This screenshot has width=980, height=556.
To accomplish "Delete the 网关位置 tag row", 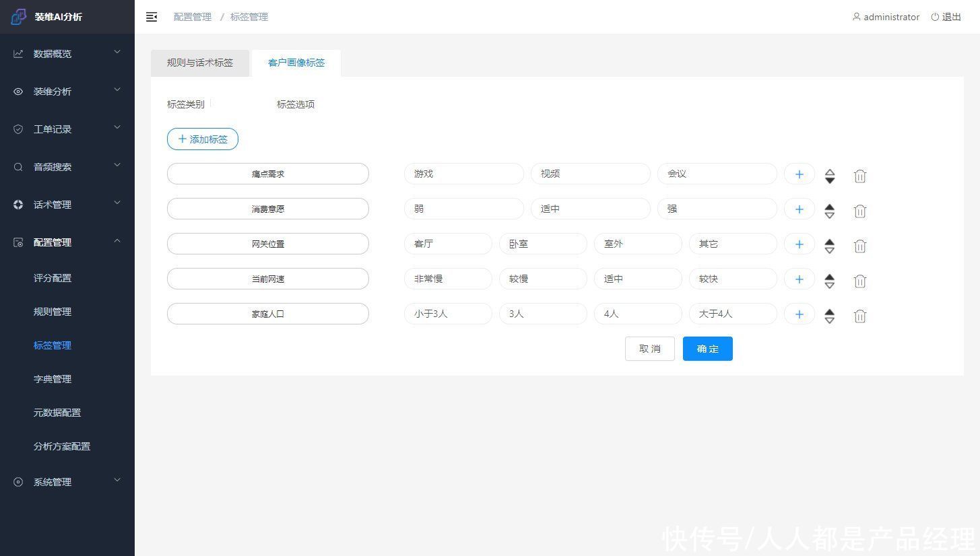I will pos(860,246).
